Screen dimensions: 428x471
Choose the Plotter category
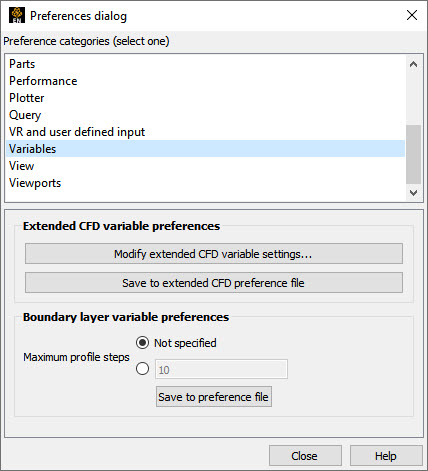pyautogui.click(x=205, y=98)
